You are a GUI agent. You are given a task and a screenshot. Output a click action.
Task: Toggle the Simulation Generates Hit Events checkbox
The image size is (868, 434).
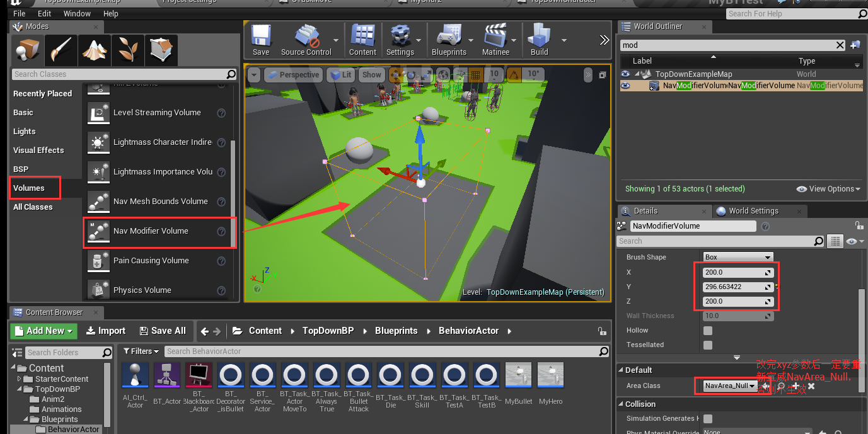click(x=708, y=418)
